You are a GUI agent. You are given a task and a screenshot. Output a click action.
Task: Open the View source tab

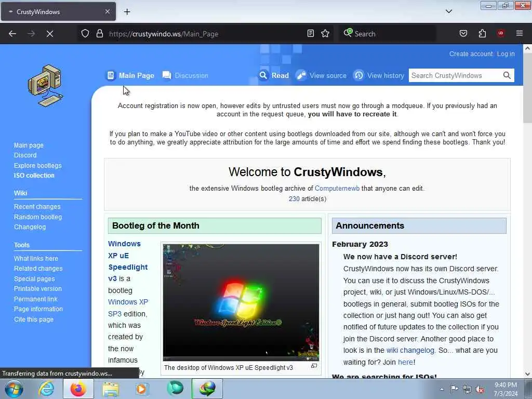click(x=321, y=75)
